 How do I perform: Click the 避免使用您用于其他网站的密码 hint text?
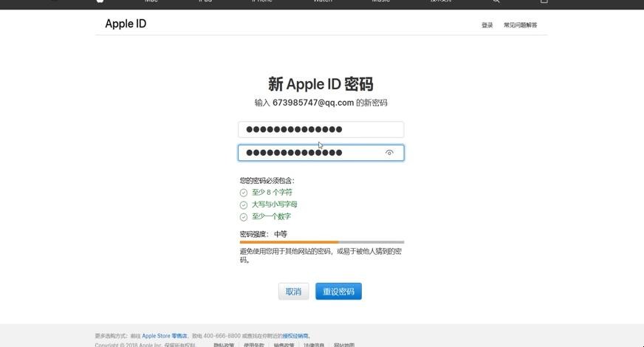(321, 255)
